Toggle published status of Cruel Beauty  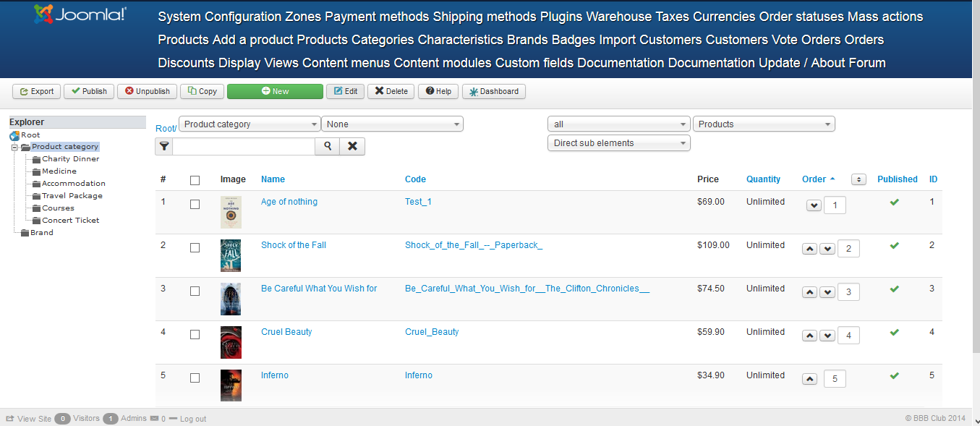pos(895,332)
